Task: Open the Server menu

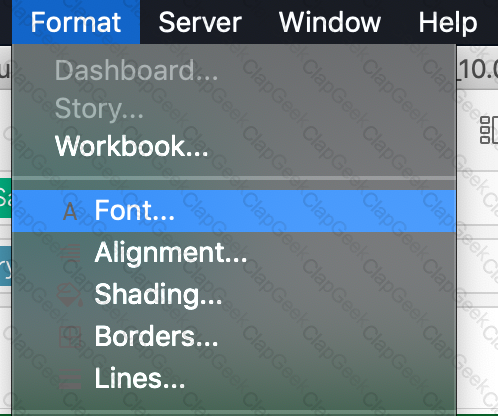Action: click(x=200, y=22)
